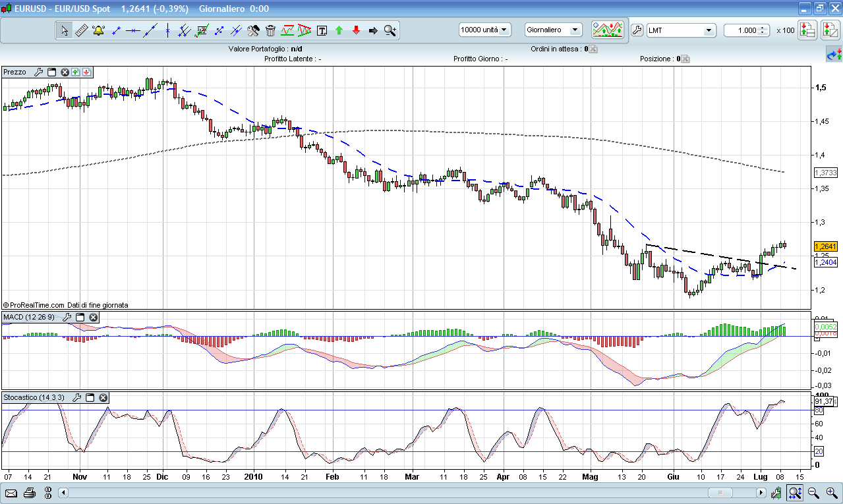
Task: Maximize the Stocastico indicator panel
Action: 90,398
